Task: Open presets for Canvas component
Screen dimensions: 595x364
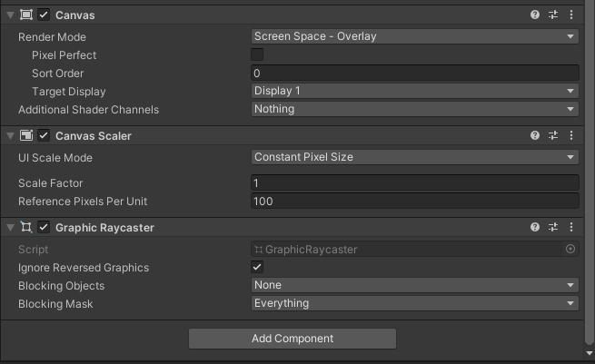Action: (553, 15)
